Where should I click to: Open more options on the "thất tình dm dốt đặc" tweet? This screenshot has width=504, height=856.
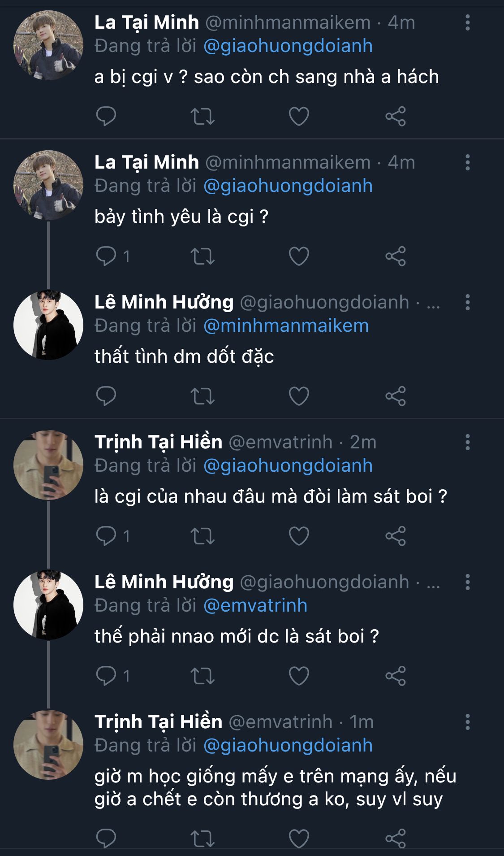click(467, 302)
